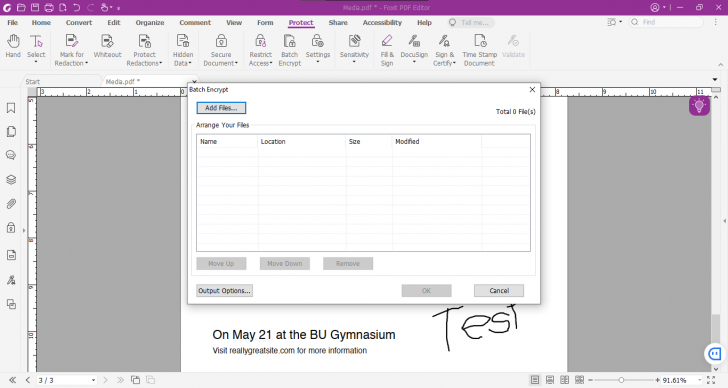The width and height of the screenshot is (728, 388).
Task: Click zoom in plus button
Action: (657, 380)
